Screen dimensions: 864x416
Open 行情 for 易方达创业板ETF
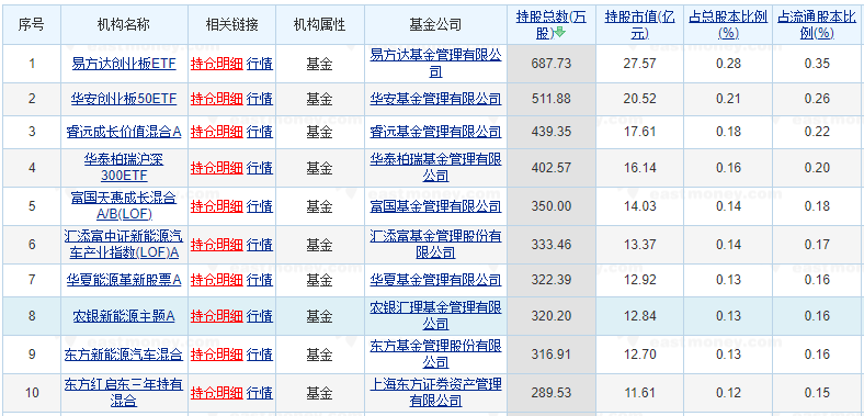click(x=260, y=64)
